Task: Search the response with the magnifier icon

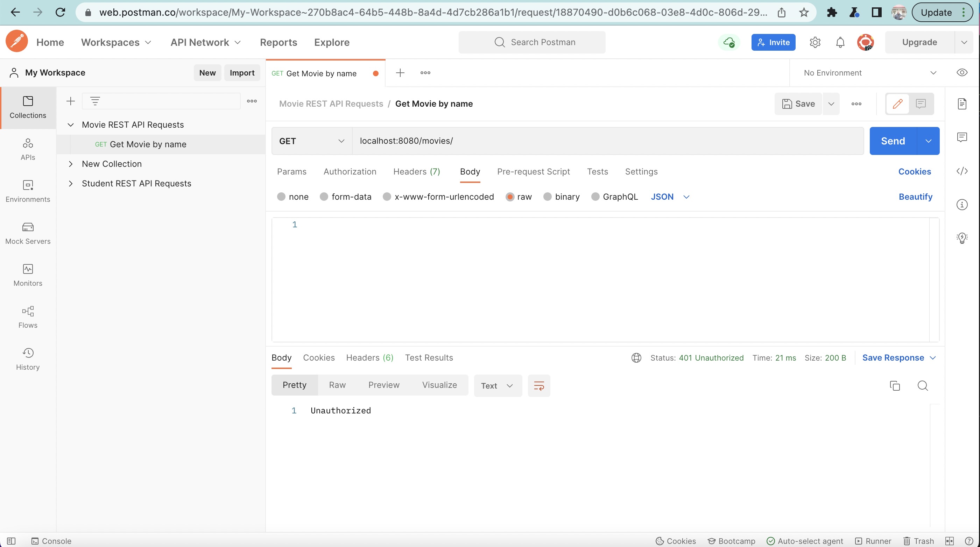Action: pyautogui.click(x=923, y=385)
